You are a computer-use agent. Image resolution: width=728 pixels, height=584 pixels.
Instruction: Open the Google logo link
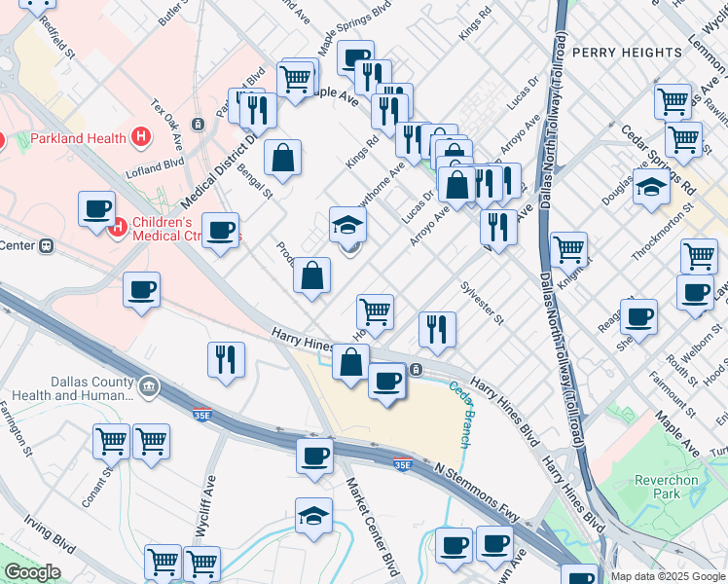[32, 571]
